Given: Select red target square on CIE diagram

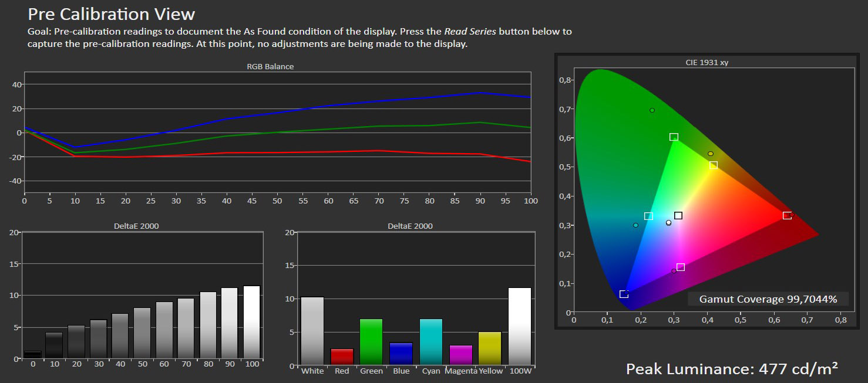Looking at the screenshot, I should click(x=787, y=215).
